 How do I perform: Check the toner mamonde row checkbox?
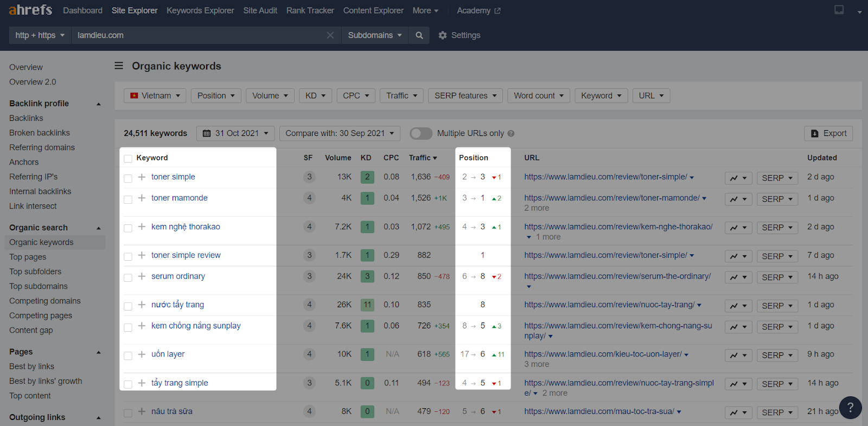pos(128,199)
